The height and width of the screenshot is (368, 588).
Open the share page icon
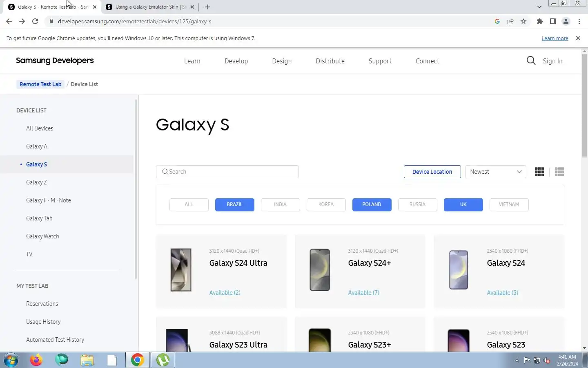(x=510, y=21)
